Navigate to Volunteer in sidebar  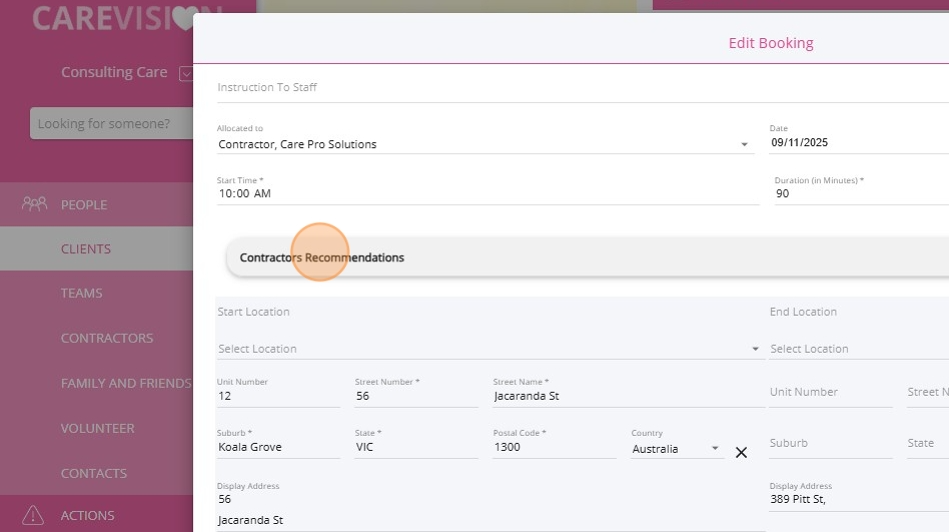98,428
